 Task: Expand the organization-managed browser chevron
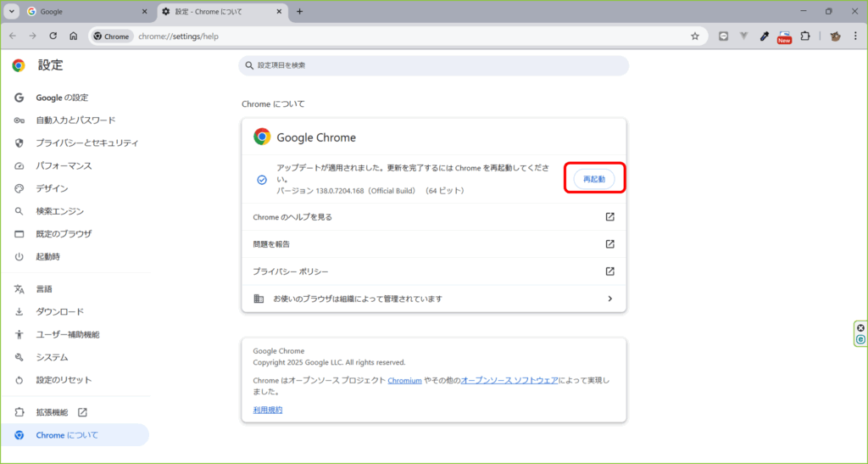(x=610, y=299)
